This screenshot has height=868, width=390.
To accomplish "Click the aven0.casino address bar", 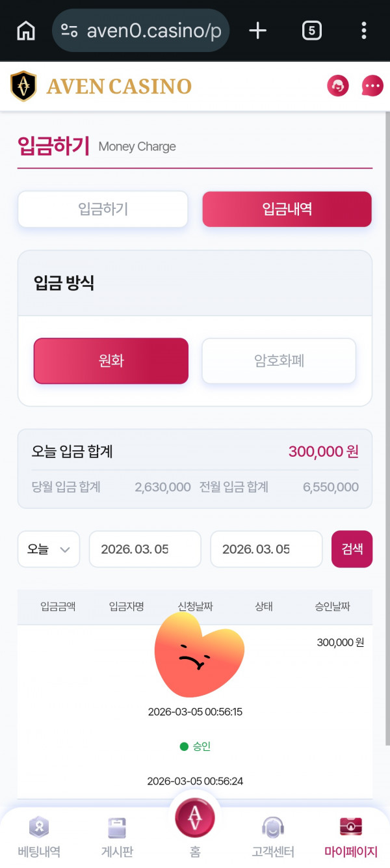I will click(x=140, y=31).
